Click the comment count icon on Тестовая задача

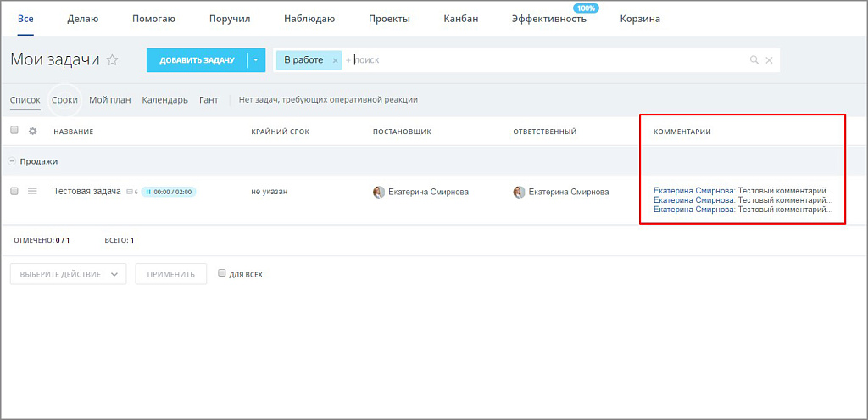pyautogui.click(x=131, y=193)
